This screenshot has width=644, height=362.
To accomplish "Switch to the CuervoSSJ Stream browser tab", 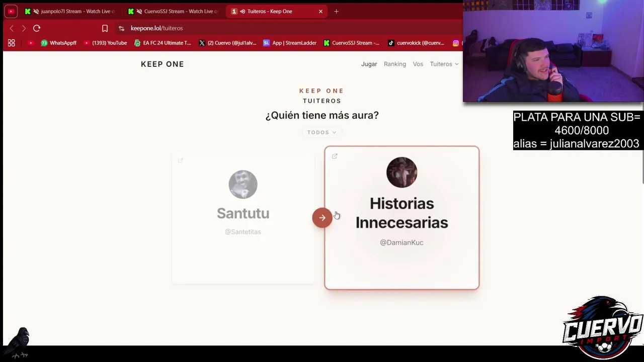I will 174,11.
